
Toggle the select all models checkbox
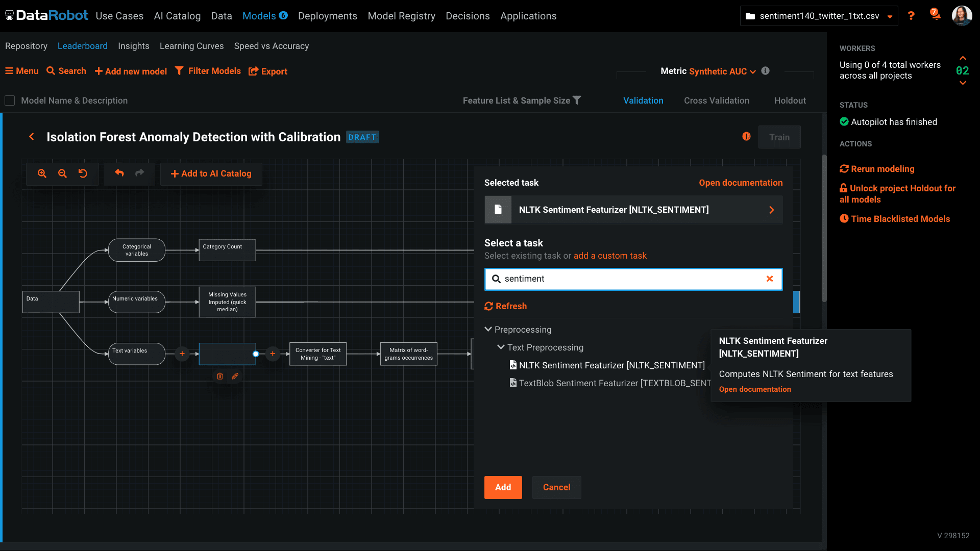10,101
